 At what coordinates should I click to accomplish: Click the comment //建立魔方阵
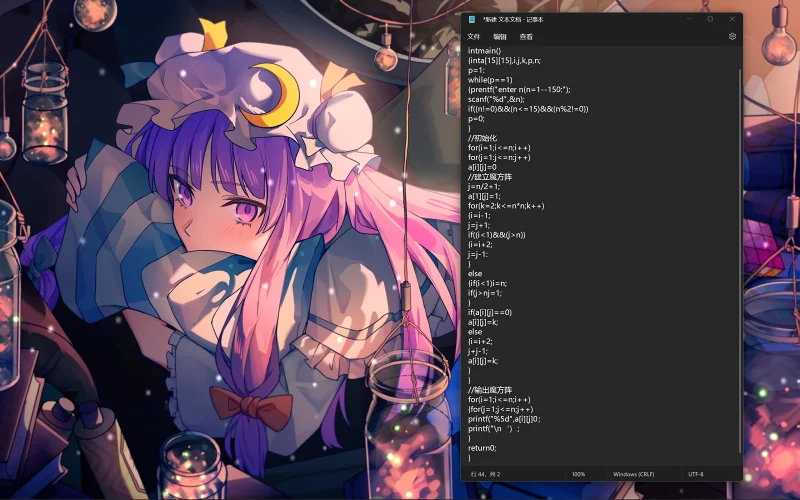click(490, 177)
